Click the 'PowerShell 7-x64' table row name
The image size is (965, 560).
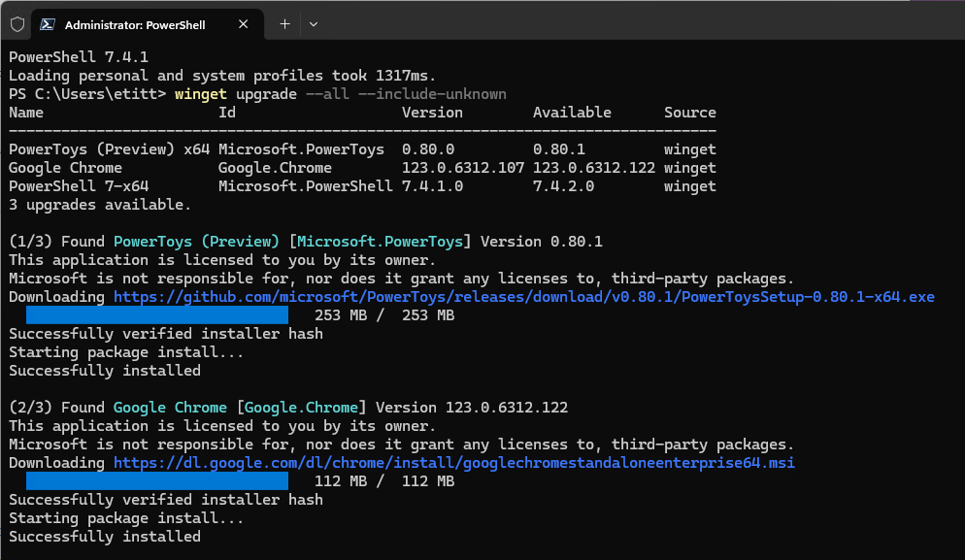[79, 186]
